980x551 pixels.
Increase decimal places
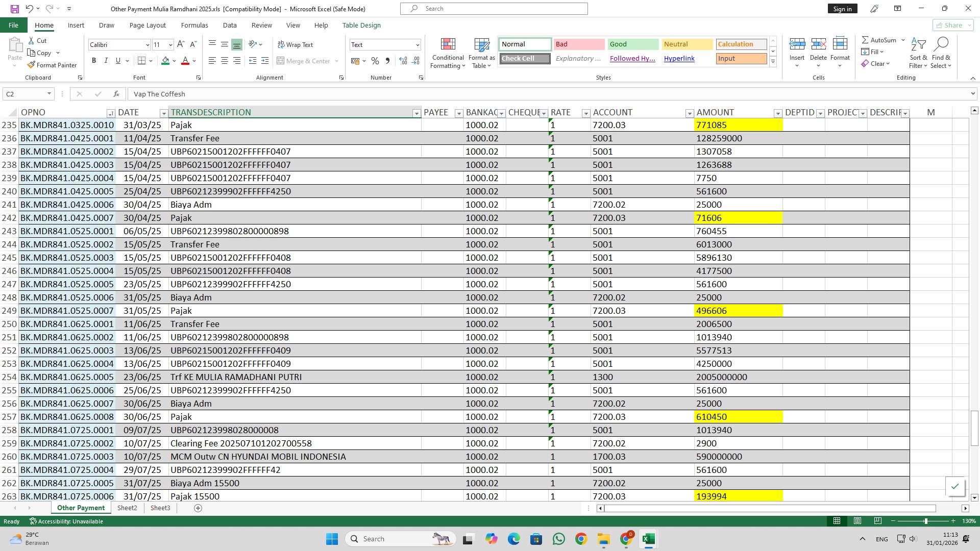pyautogui.click(x=403, y=61)
